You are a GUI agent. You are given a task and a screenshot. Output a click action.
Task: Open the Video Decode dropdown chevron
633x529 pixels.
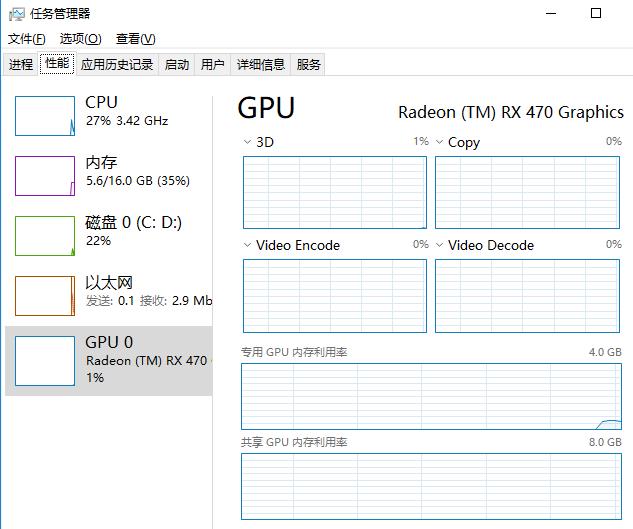(x=440, y=245)
